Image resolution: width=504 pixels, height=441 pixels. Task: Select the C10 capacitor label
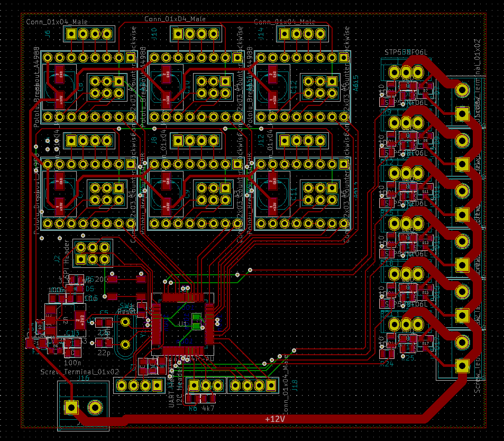187,87
